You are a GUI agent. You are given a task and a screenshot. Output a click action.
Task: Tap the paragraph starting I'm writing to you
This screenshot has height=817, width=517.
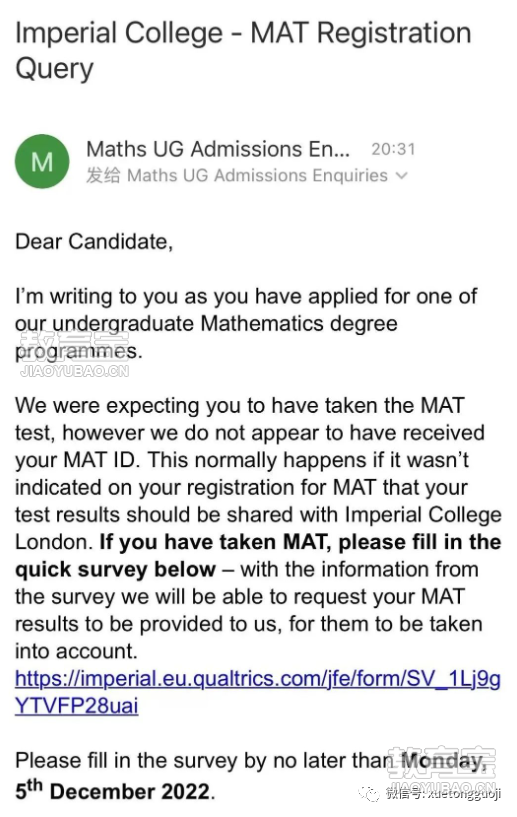click(x=245, y=324)
